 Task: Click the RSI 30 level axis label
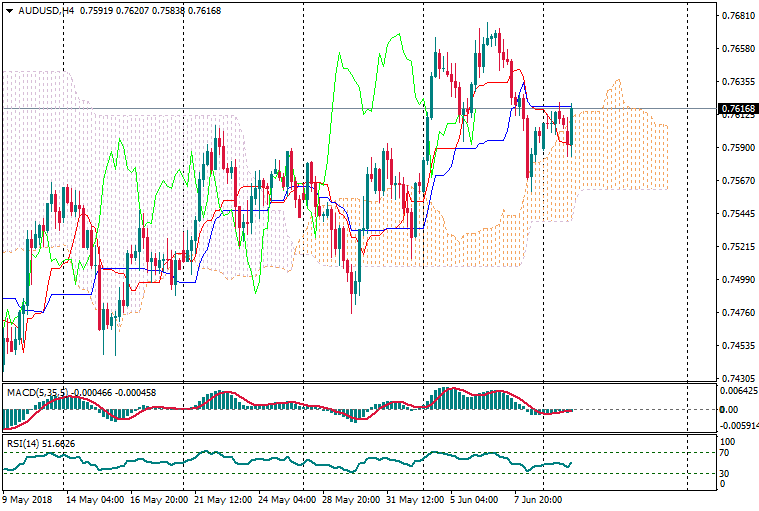pyautogui.click(x=726, y=473)
